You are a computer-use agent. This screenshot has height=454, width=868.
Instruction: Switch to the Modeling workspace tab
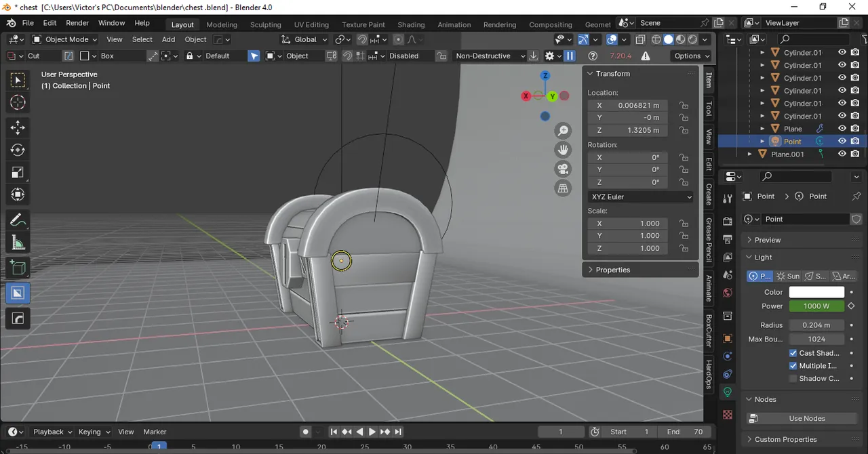pyautogui.click(x=222, y=24)
